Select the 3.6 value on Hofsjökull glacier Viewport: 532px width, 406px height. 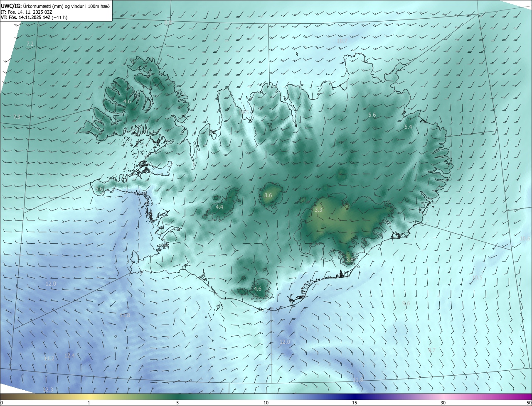click(x=268, y=195)
